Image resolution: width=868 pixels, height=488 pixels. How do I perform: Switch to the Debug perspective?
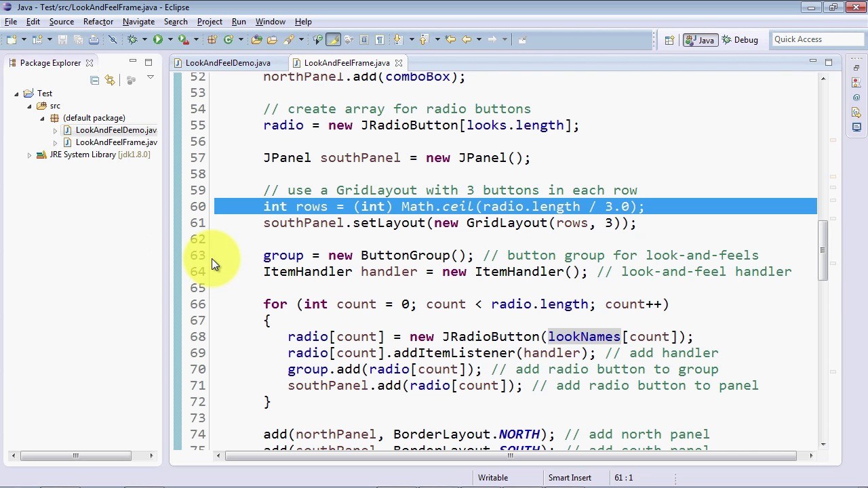740,40
